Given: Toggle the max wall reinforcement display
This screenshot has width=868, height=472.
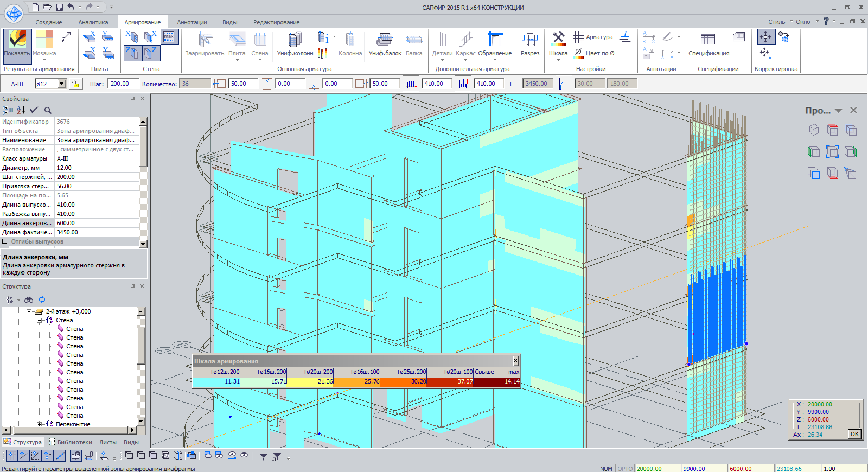Looking at the screenshot, I should [x=169, y=37].
